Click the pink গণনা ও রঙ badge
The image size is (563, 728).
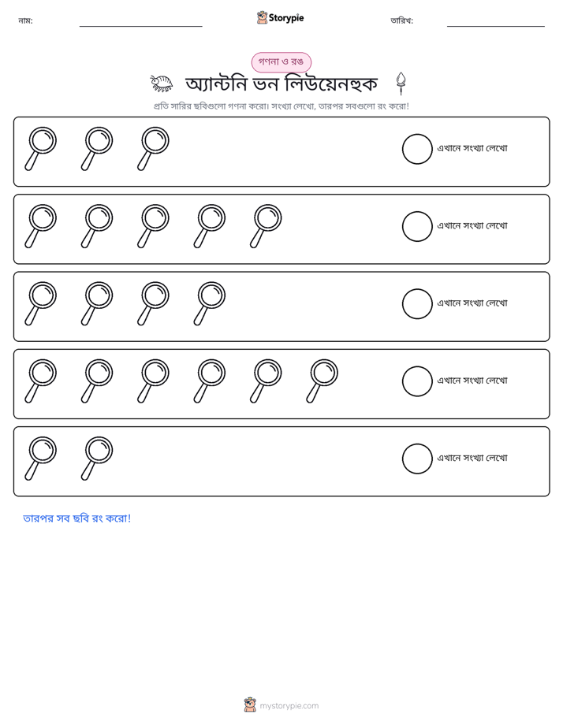281,62
